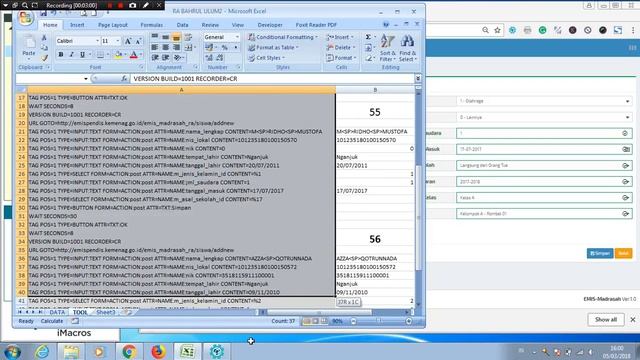Click the Accounting Number Format icon
The width and height of the screenshot is (640, 360).
[x=209, y=47]
